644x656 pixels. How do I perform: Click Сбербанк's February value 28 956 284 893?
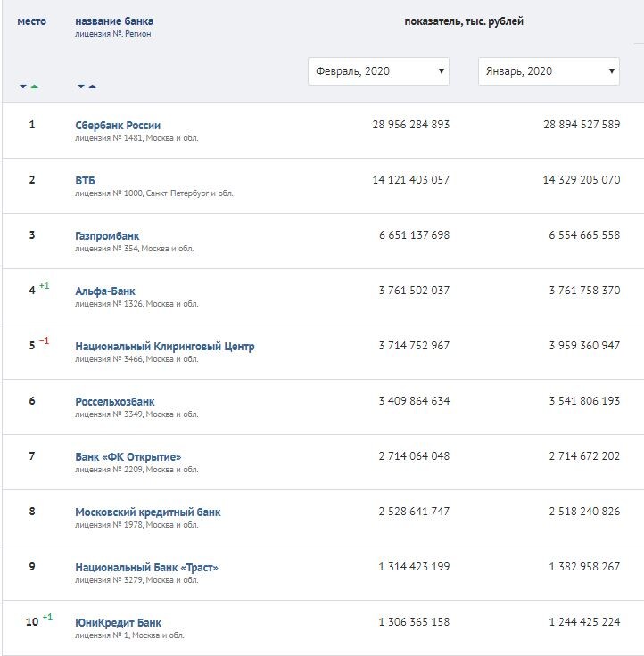410,125
